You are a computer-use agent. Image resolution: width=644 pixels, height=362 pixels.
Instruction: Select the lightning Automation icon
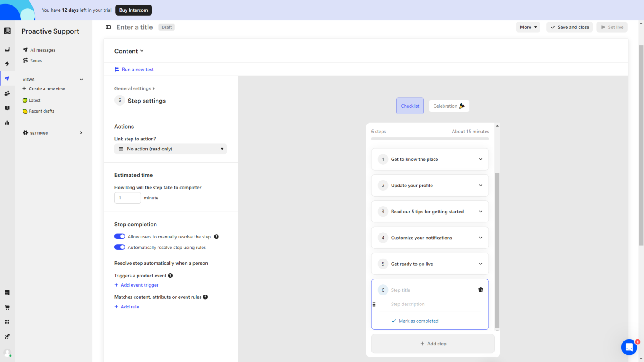pyautogui.click(x=7, y=63)
